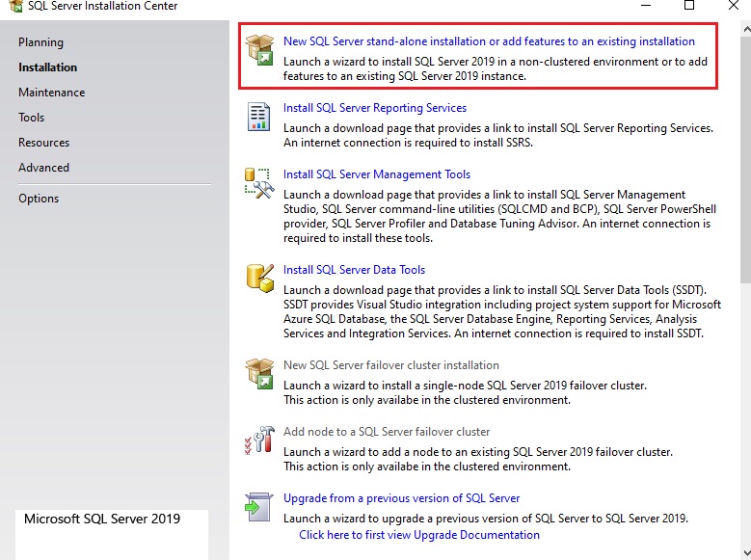Open Install SQL Server Management Tools link

(376, 174)
